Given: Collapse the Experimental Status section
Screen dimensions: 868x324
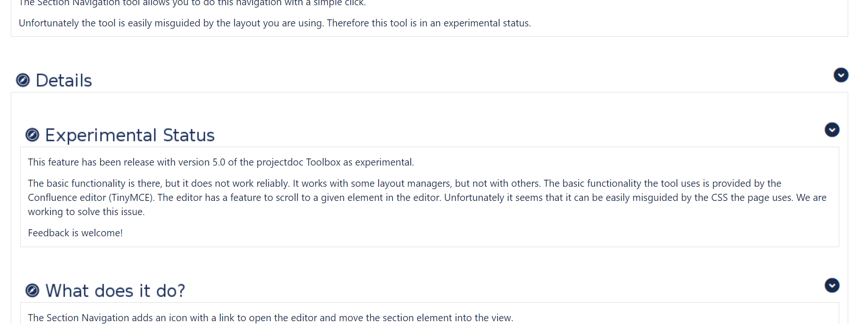Looking at the screenshot, I should (832, 130).
